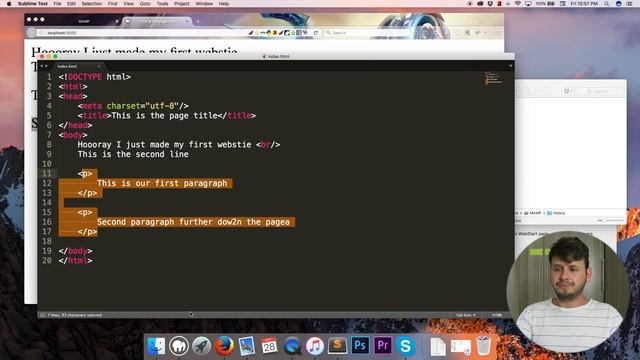Open QuickTime Player from the Dock
The image size is (640, 360).
point(292,346)
